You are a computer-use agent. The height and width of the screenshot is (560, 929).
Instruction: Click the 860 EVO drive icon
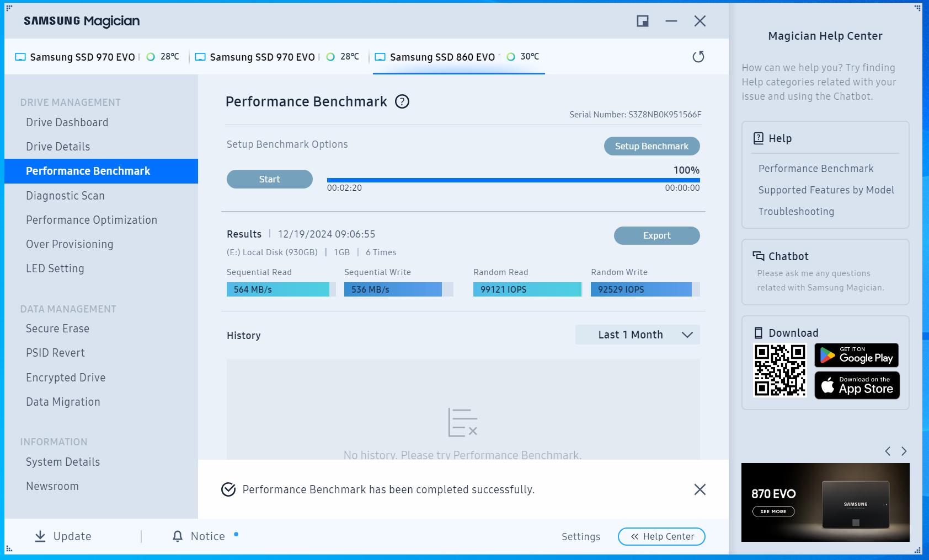point(380,57)
